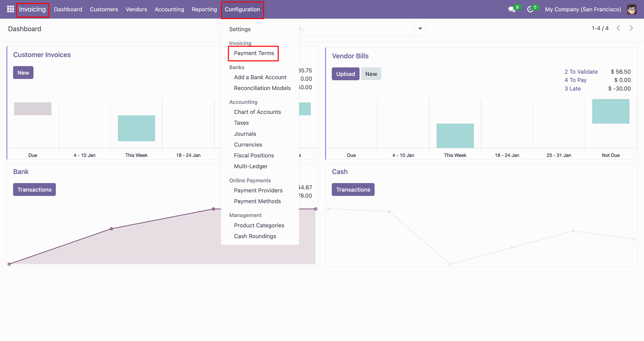Expand the search options dropdown arrow
This screenshot has height=341, width=644.
coord(420,29)
